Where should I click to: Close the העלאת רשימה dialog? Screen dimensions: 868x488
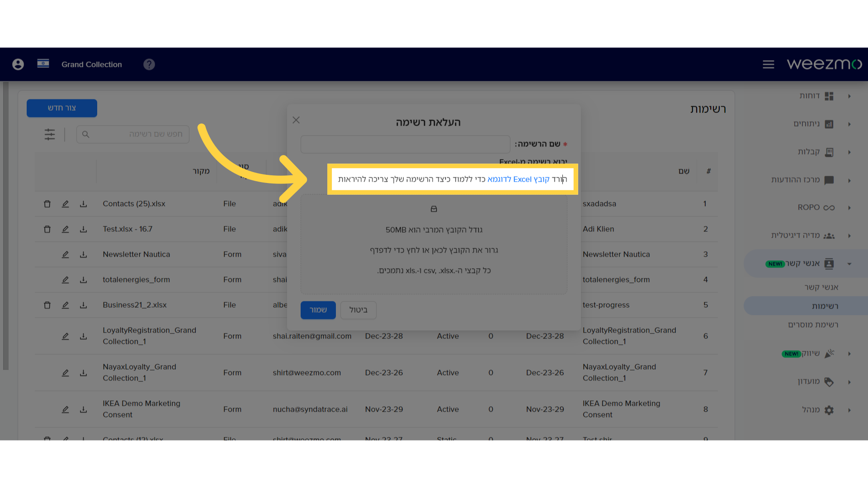pyautogui.click(x=296, y=120)
